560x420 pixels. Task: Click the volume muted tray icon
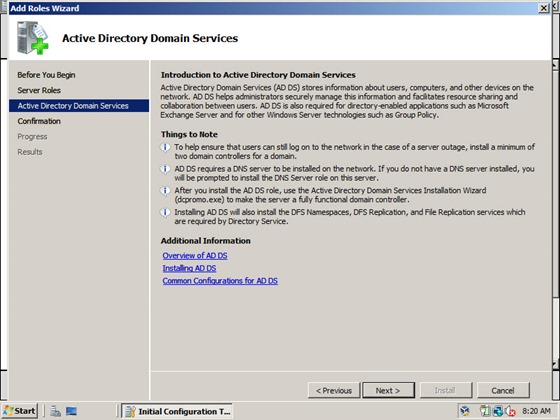[511, 411]
